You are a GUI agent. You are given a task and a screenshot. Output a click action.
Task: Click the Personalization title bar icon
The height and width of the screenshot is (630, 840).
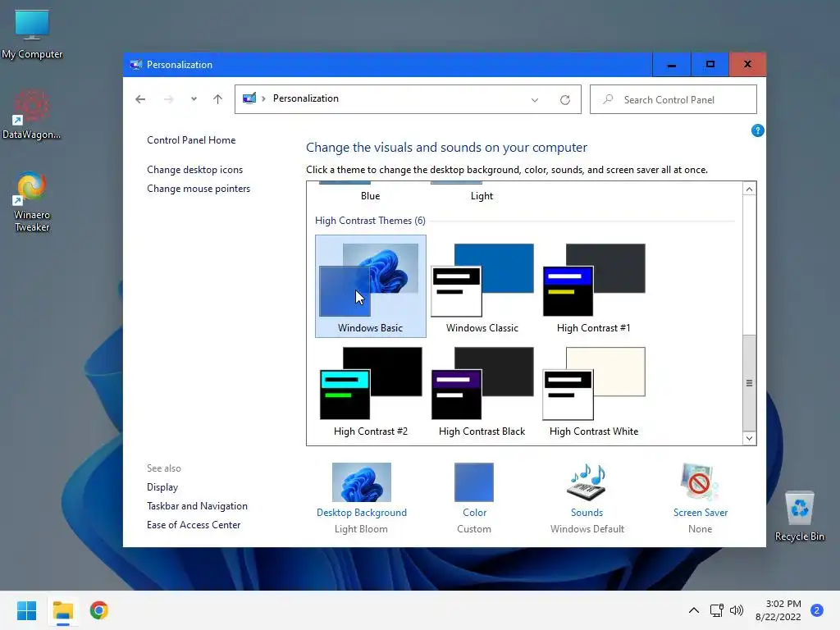(135, 65)
